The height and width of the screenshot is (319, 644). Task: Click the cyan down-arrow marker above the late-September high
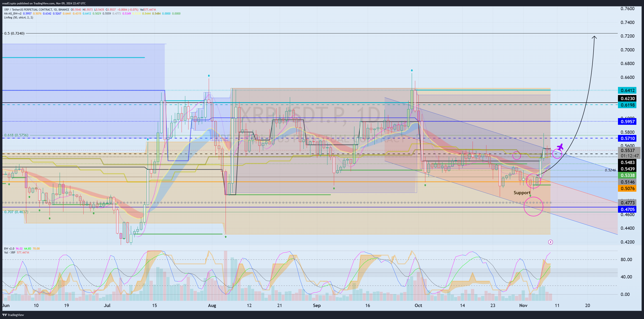click(x=412, y=71)
